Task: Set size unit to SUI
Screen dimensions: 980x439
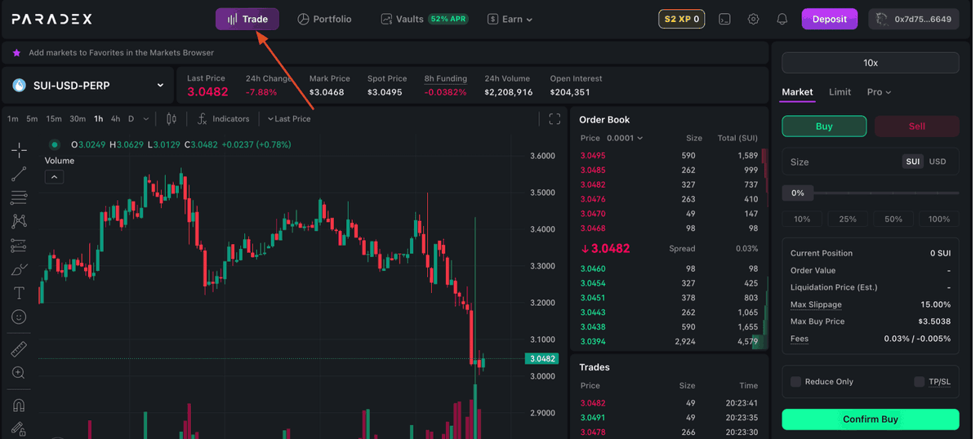Action: click(912, 162)
